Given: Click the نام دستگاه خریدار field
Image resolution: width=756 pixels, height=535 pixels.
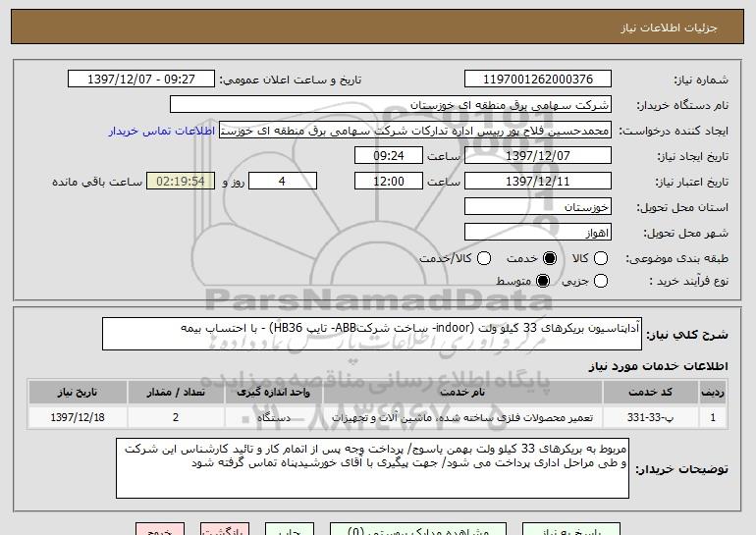Looking at the screenshot, I should [390, 104].
